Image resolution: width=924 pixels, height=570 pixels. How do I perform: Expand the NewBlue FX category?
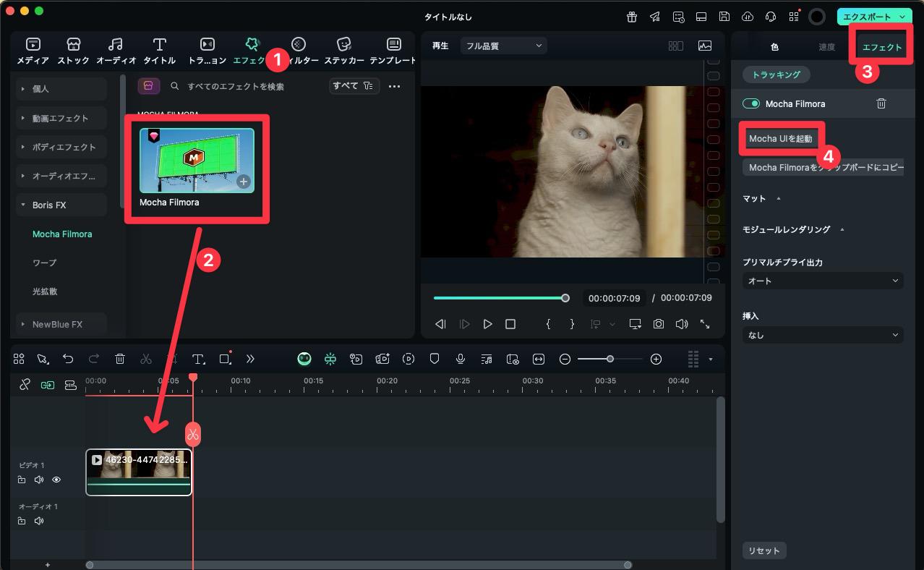coord(61,324)
